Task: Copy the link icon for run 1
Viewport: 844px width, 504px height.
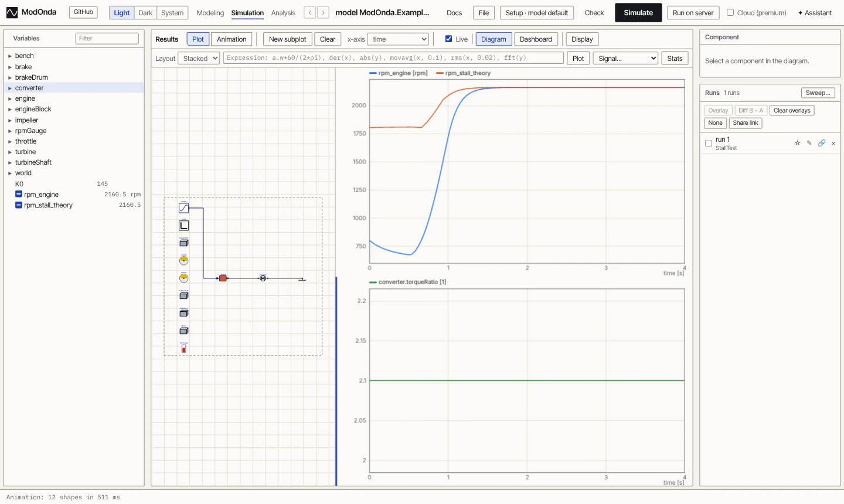Action: [822, 143]
